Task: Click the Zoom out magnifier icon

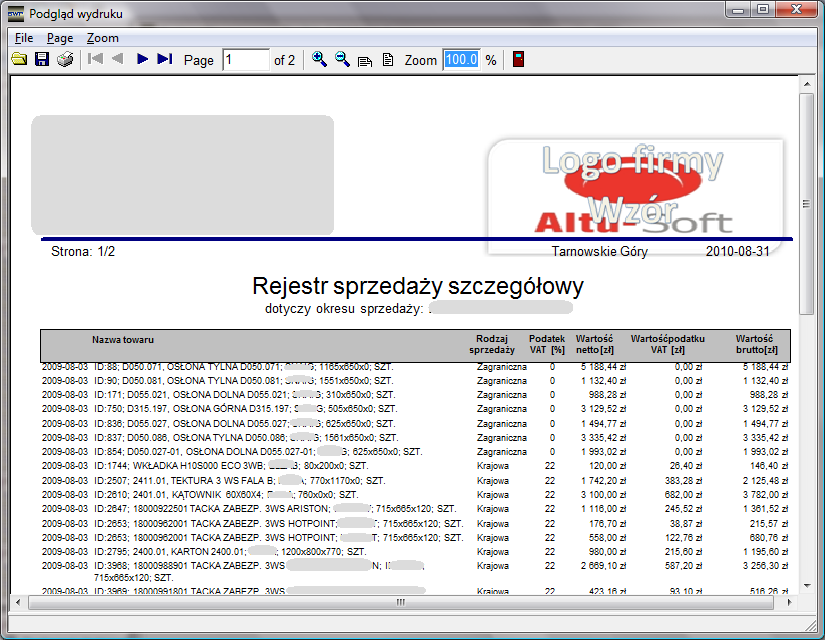Action: click(x=342, y=60)
